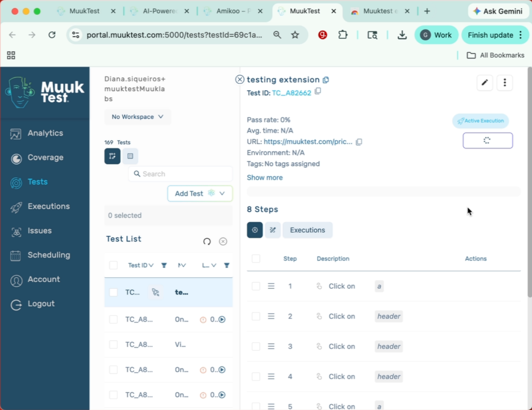The width and height of the screenshot is (532, 410).
Task: Bookmark this page with the star icon
Action: click(x=295, y=35)
